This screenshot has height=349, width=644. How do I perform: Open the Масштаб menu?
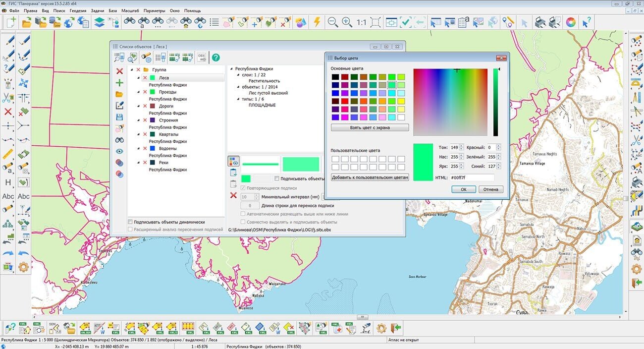point(130,10)
